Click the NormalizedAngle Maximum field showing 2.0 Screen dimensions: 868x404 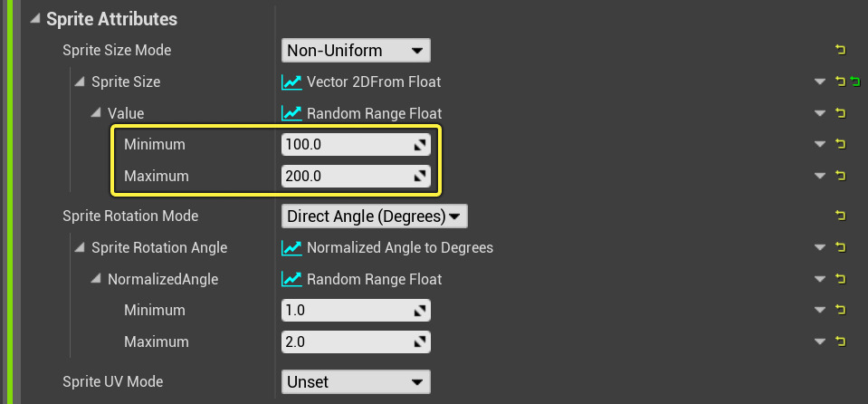[348, 341]
